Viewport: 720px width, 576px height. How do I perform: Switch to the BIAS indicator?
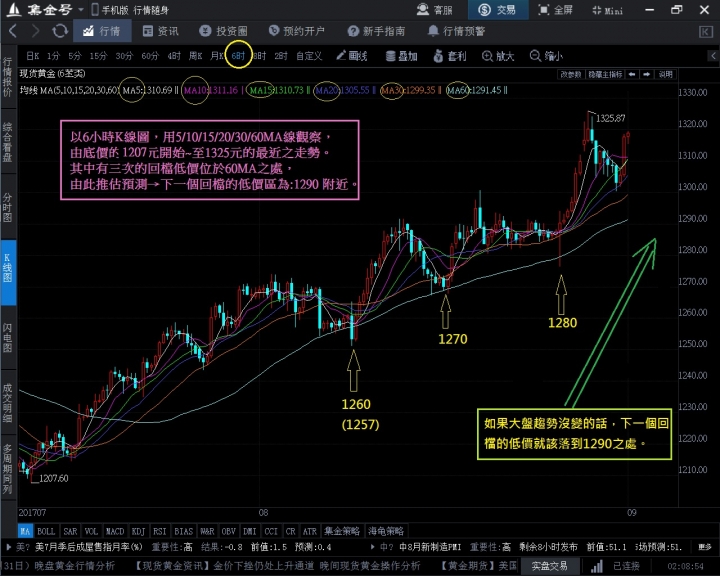click(184, 531)
